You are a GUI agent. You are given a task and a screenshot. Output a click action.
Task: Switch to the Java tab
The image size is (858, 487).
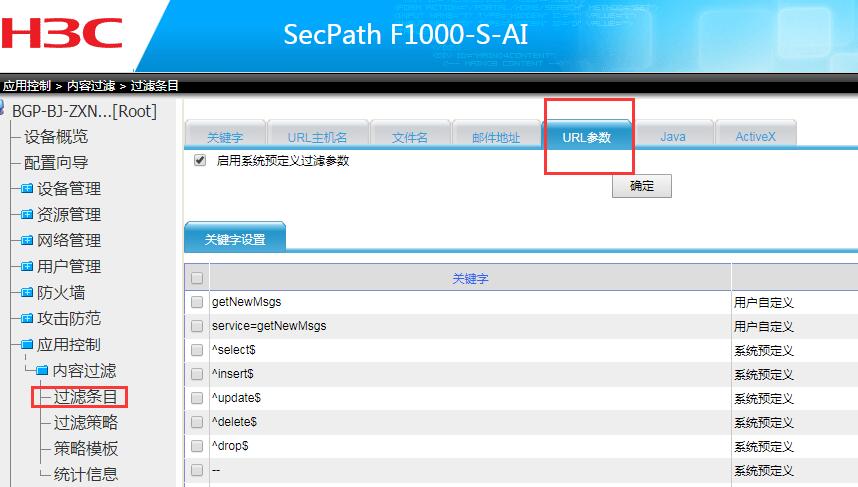tap(673, 134)
